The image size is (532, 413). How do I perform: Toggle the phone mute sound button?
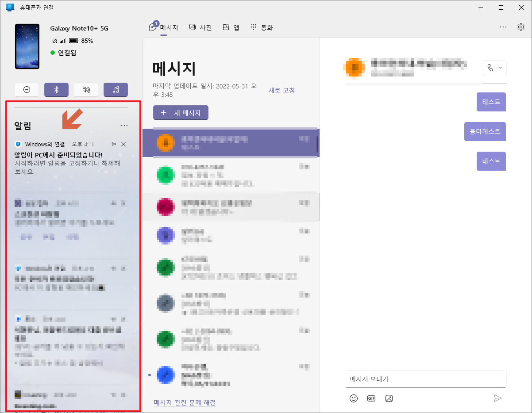[x=86, y=90]
